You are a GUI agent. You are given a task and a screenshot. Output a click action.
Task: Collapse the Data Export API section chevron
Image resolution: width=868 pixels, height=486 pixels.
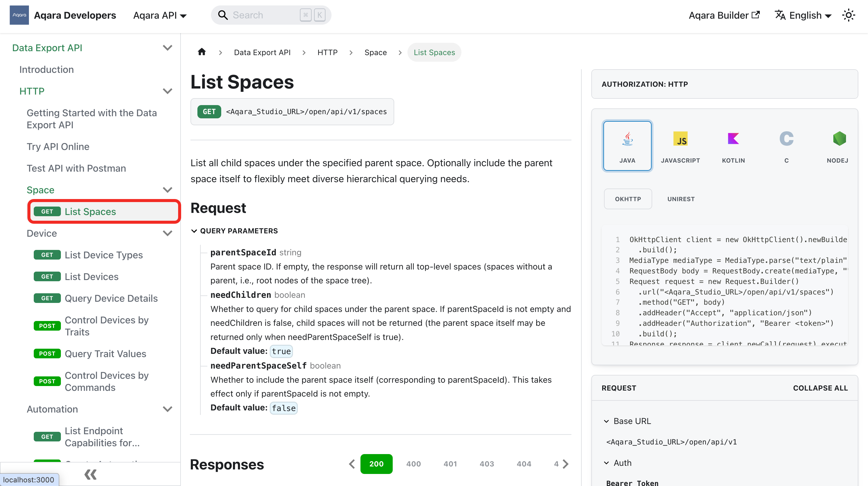(168, 48)
